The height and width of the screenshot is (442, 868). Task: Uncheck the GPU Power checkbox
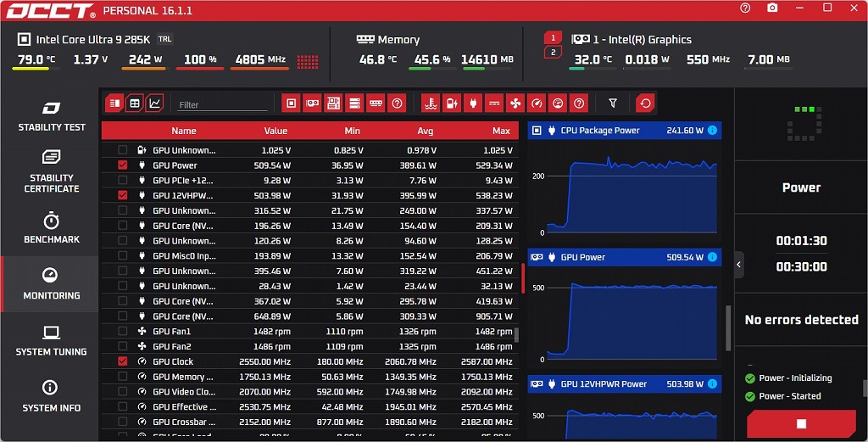(x=122, y=165)
